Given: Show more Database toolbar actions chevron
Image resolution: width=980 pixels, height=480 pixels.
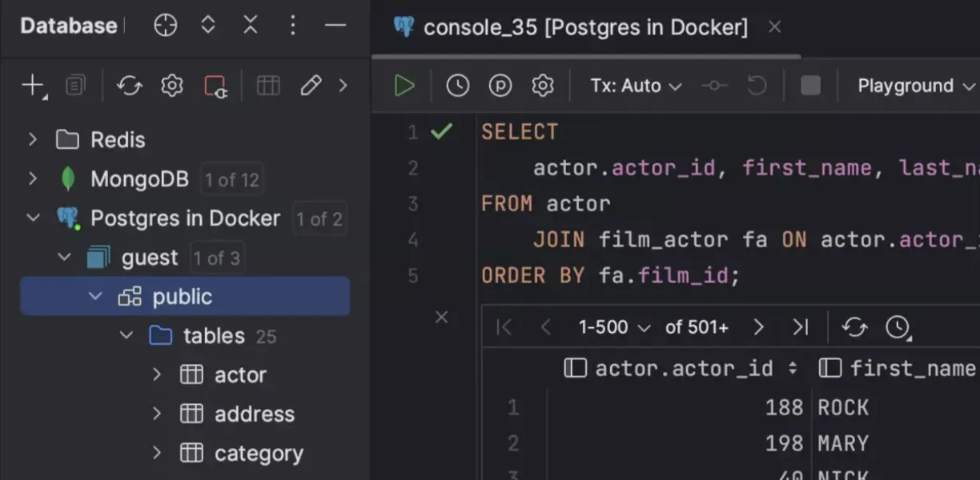Looking at the screenshot, I should 343,86.
